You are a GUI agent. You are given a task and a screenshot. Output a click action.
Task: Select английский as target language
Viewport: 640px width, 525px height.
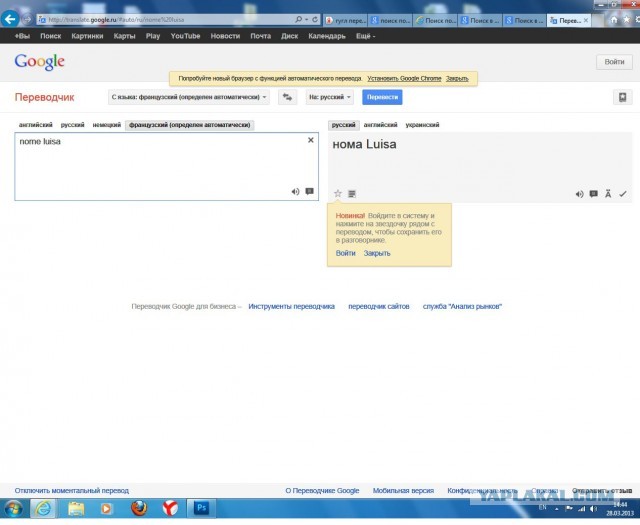tap(380, 125)
